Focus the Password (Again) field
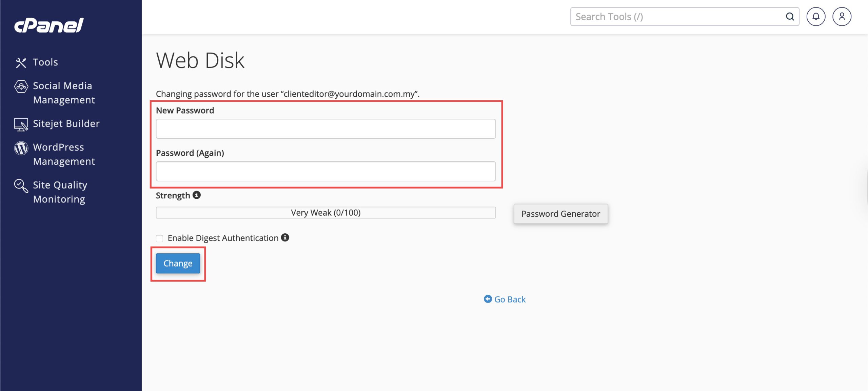 tap(325, 171)
